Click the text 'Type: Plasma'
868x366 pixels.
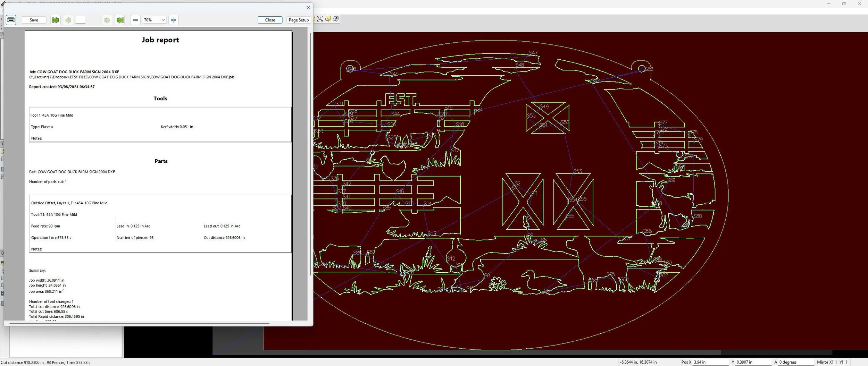pyautogui.click(x=42, y=127)
